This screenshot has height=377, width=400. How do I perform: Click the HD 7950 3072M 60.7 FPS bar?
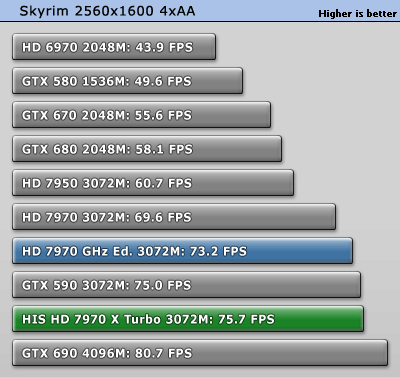[153, 183]
